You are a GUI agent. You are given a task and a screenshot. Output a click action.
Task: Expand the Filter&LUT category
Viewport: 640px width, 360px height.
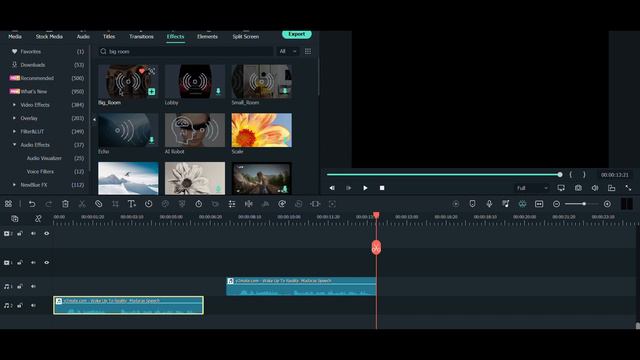click(14, 131)
